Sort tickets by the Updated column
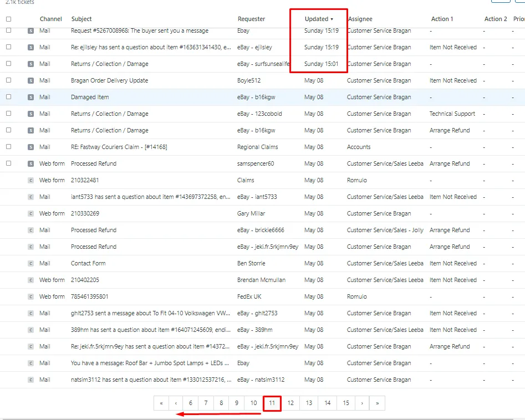 tap(318, 19)
